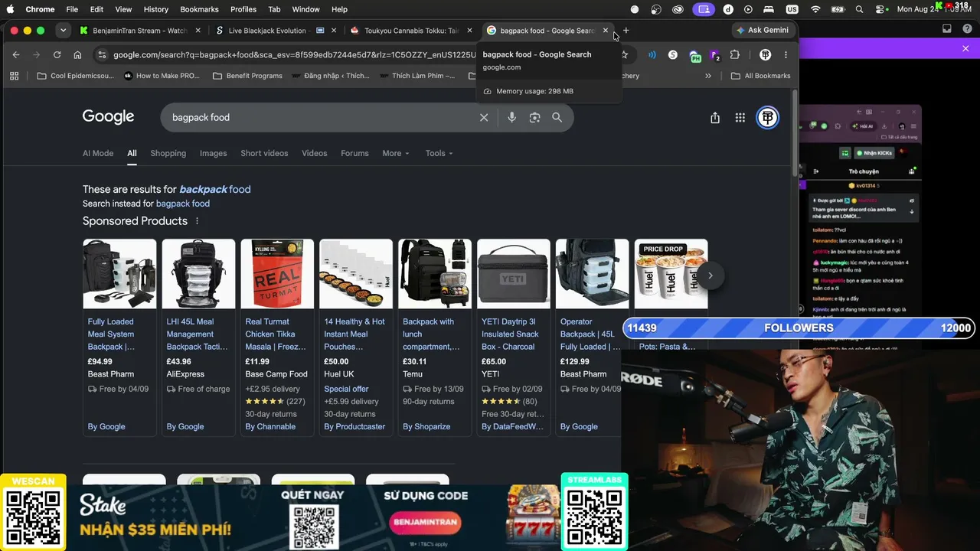Open the Bookmarks menu in menu bar

[199, 9]
